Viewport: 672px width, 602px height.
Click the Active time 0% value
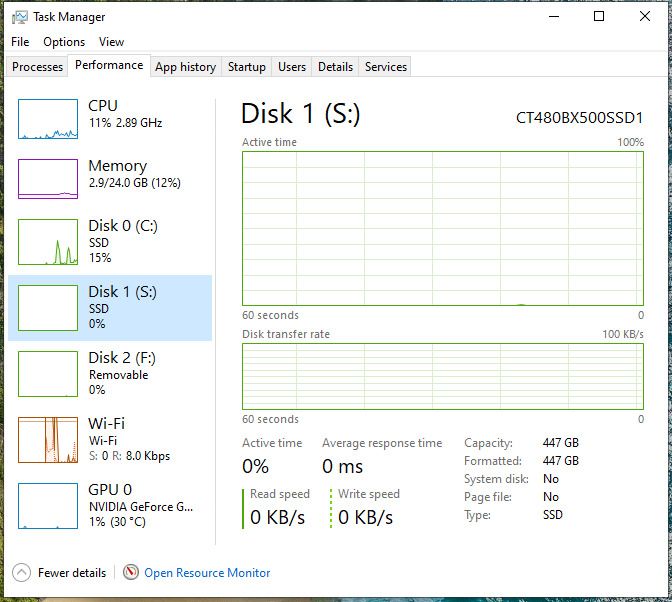point(255,466)
